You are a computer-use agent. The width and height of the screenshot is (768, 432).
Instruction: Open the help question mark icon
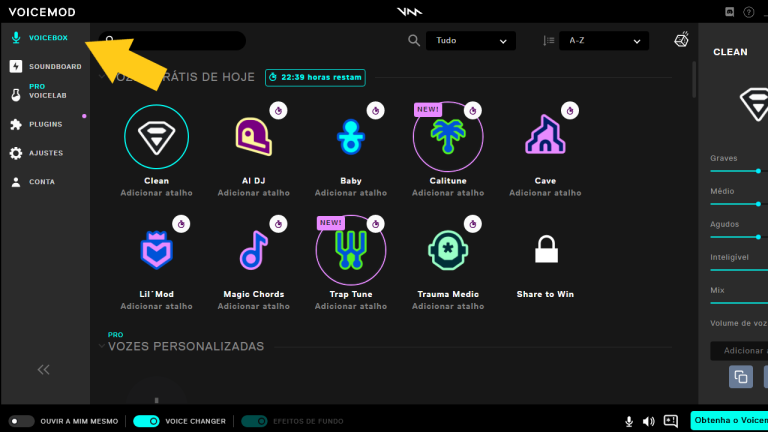pyautogui.click(x=748, y=12)
